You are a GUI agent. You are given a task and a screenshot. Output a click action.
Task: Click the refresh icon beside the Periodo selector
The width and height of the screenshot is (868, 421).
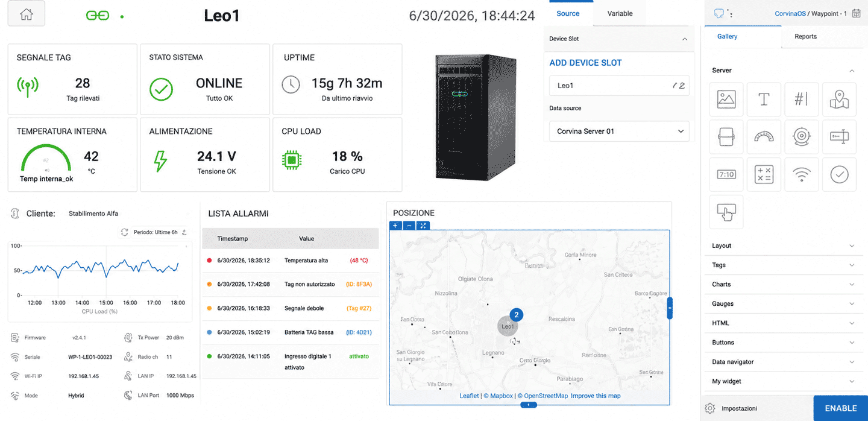(x=125, y=232)
